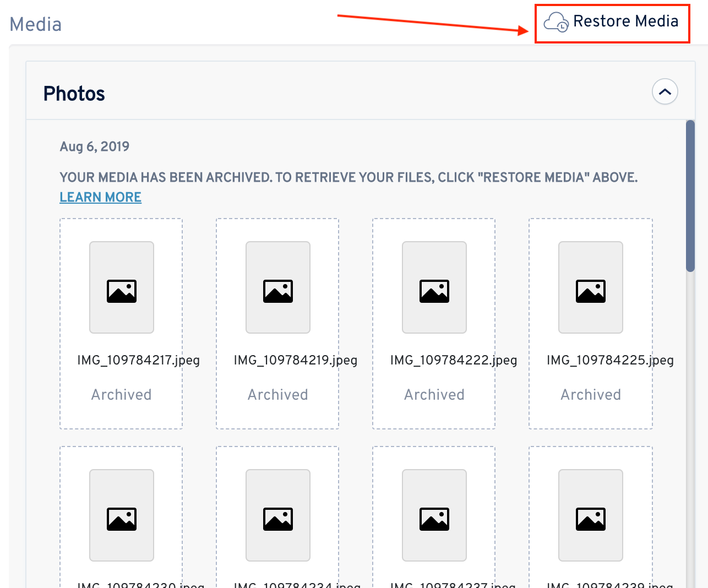708x588 pixels.
Task: Click the Aug 6, 2019 date heading
Action: 95,146
